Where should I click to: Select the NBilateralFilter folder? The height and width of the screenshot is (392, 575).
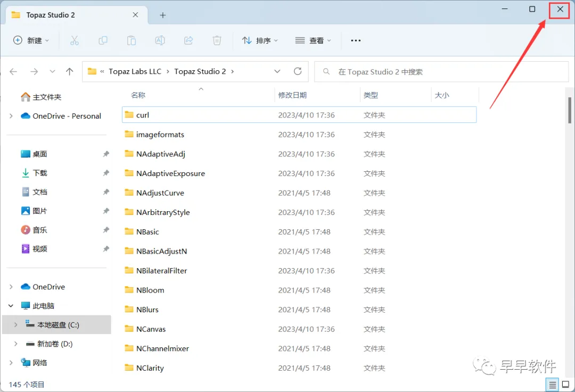[299, 271]
